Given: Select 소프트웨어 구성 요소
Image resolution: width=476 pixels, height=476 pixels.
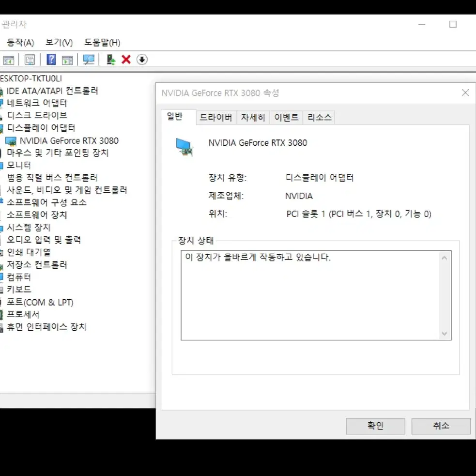Looking at the screenshot, I should coord(47,202).
